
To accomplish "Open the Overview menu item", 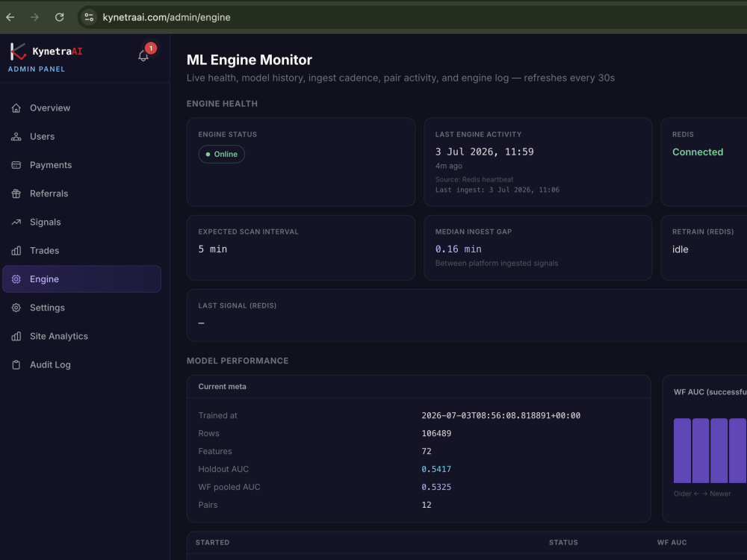I will pyautogui.click(x=81, y=108).
